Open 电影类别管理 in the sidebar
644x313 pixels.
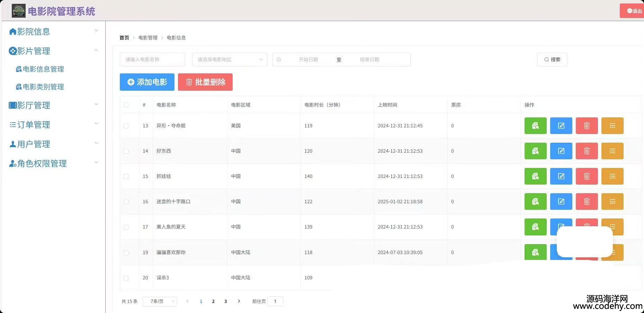pyautogui.click(x=43, y=87)
